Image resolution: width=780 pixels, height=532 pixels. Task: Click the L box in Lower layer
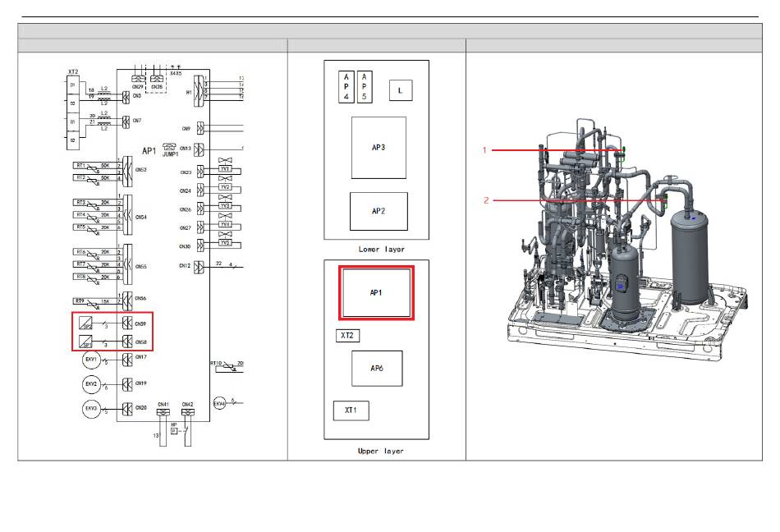coord(401,90)
